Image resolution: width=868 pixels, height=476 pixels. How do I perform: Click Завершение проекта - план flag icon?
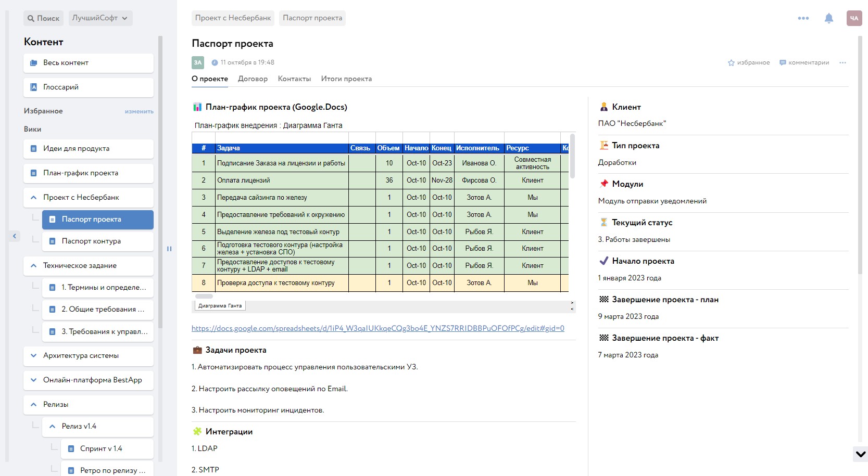pos(604,300)
